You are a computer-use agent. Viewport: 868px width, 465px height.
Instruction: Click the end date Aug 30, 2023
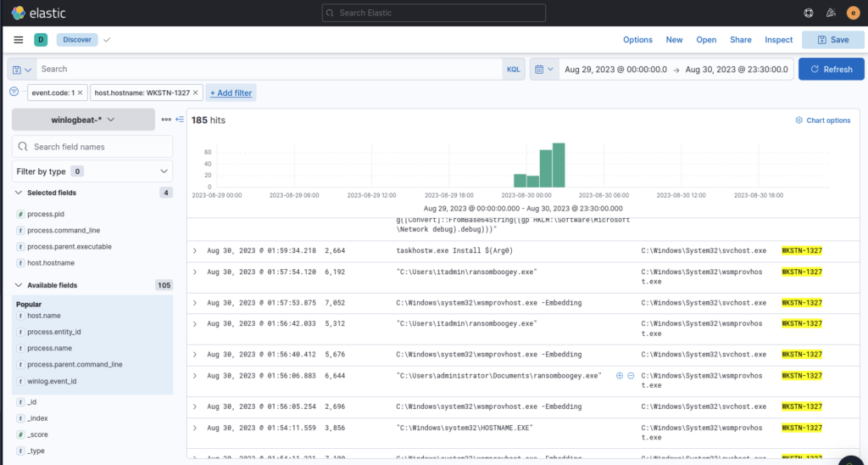pos(737,70)
